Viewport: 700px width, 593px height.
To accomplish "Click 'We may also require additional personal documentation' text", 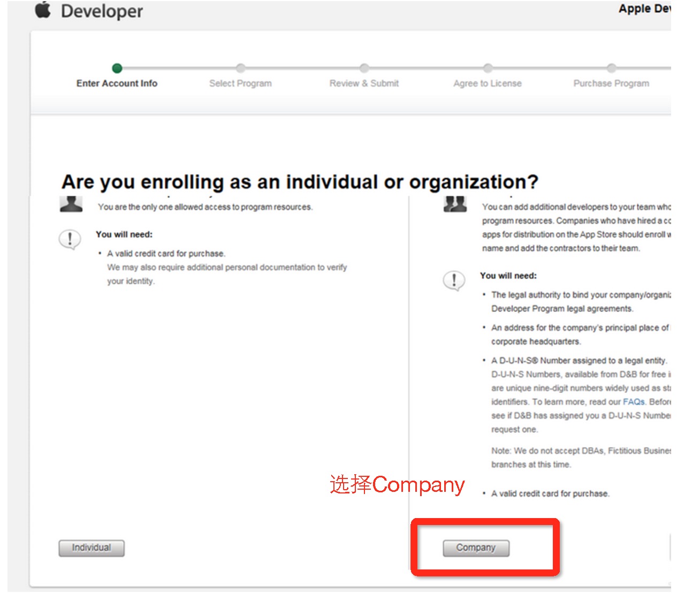I will [227, 274].
